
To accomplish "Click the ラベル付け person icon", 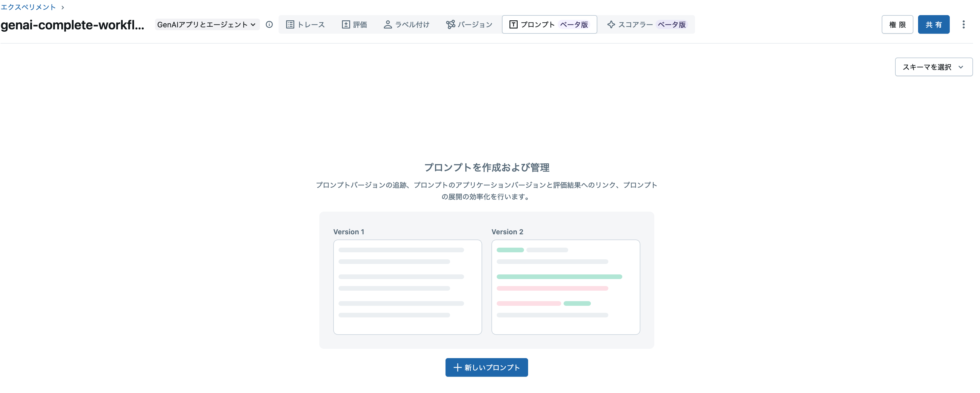I will [x=388, y=24].
